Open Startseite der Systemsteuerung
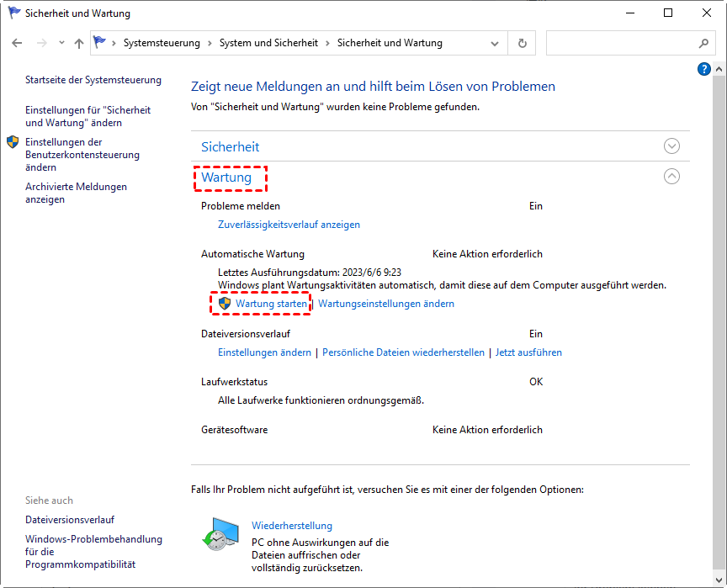727x588 pixels. 93,80
